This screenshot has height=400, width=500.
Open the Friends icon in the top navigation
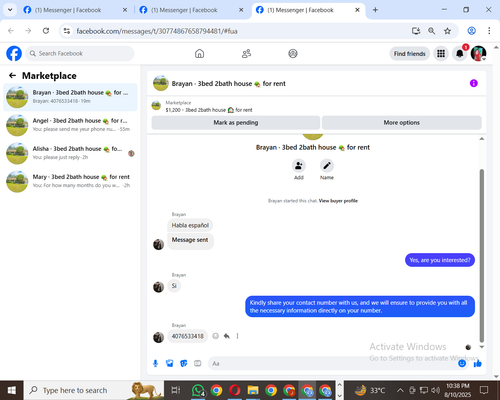pyautogui.click(x=246, y=53)
